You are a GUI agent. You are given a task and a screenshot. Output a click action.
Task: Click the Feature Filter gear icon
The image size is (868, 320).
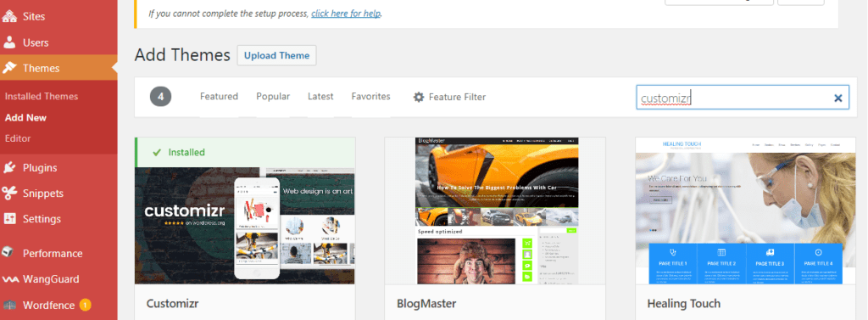coord(419,97)
